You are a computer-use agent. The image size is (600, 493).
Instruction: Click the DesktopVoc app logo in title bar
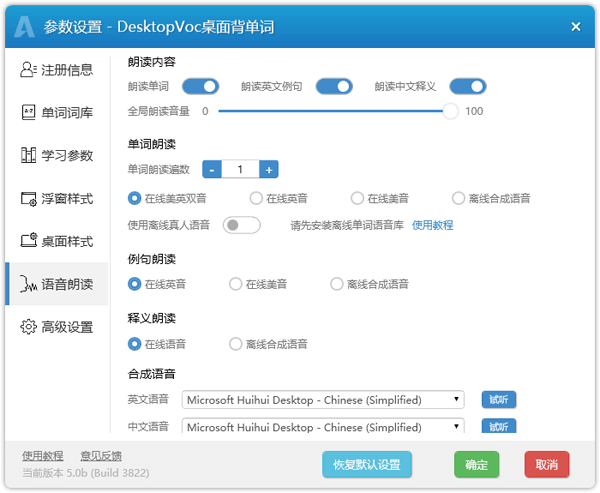[24, 27]
